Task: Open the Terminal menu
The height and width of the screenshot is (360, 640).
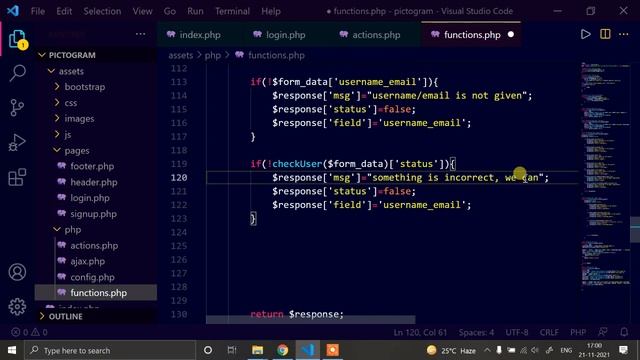Action: pos(232,11)
